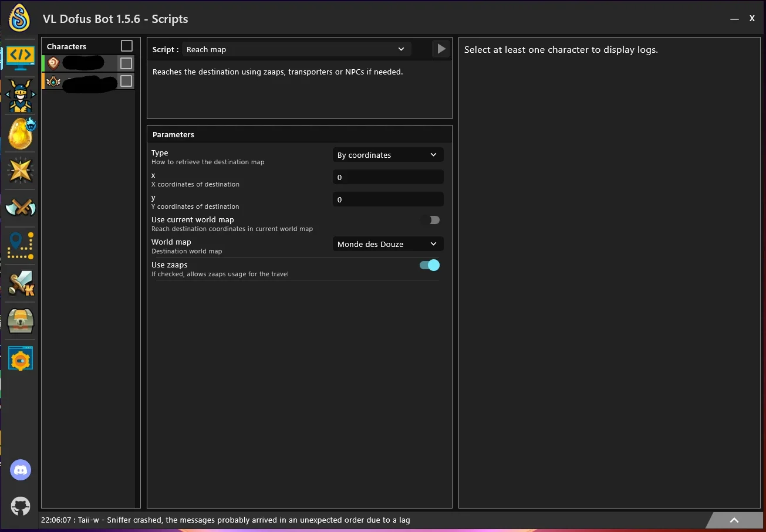Viewport: 766px width, 532px height.
Task: Click the orange star sidebar icon
Action: point(21,171)
